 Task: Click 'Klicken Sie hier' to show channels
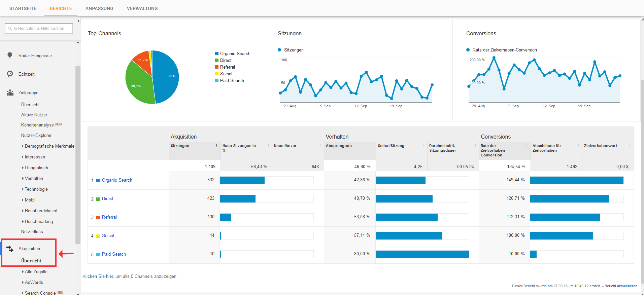(x=98, y=276)
